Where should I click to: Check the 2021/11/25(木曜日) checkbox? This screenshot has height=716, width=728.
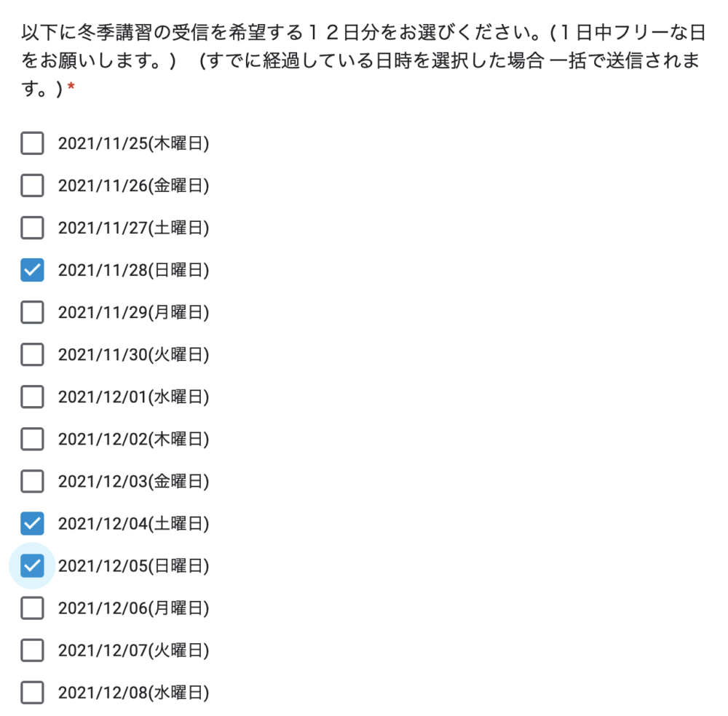[32, 143]
